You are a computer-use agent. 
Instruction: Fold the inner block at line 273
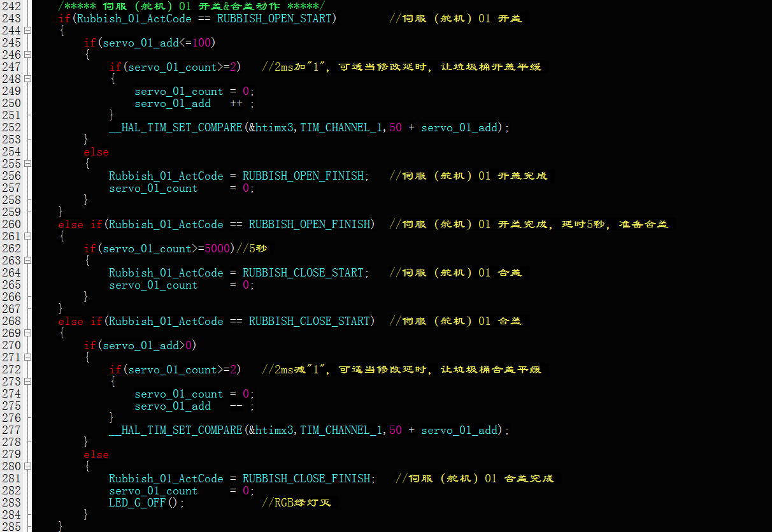point(27,382)
